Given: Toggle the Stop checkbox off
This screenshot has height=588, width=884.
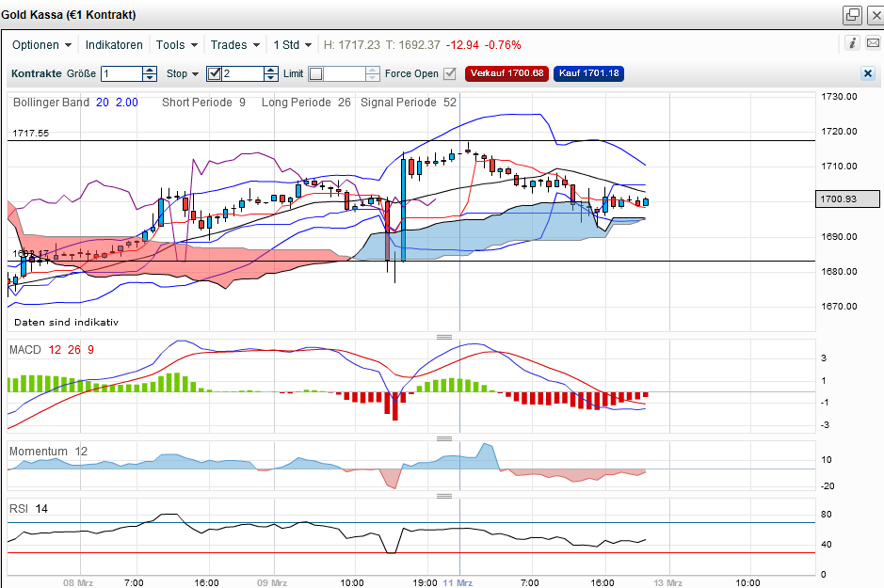Looking at the screenshot, I should point(214,73).
